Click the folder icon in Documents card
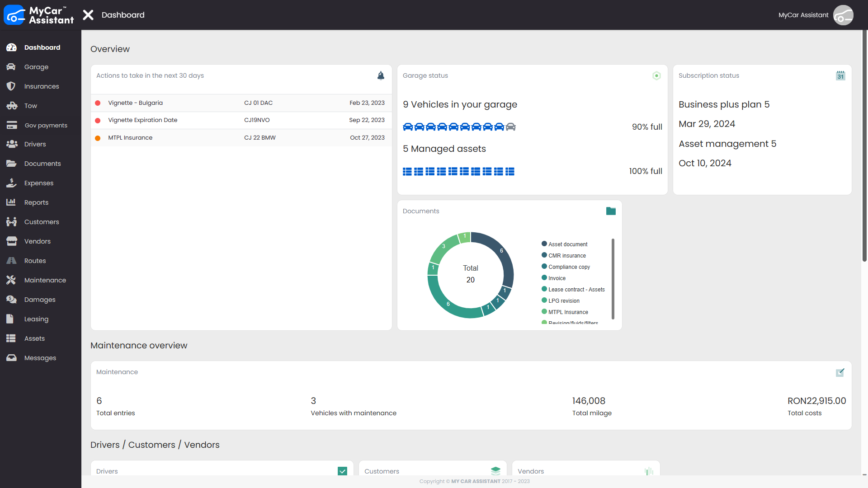Screen dimensions: 868x488 pos(611,211)
